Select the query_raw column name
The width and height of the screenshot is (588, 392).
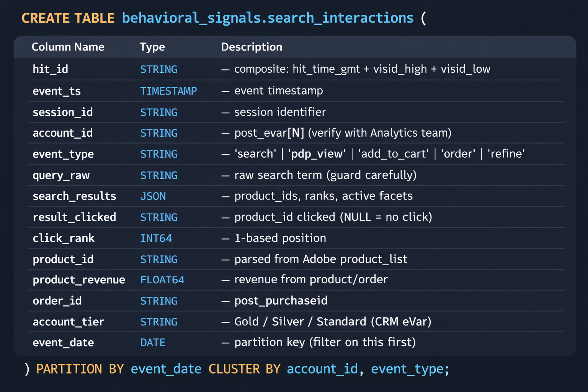tap(61, 175)
